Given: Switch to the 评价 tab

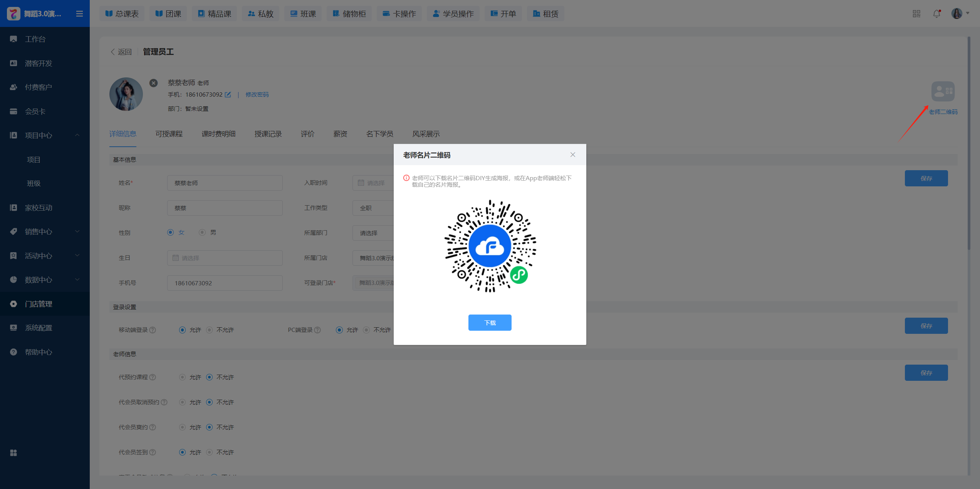Looking at the screenshot, I should click(x=307, y=134).
